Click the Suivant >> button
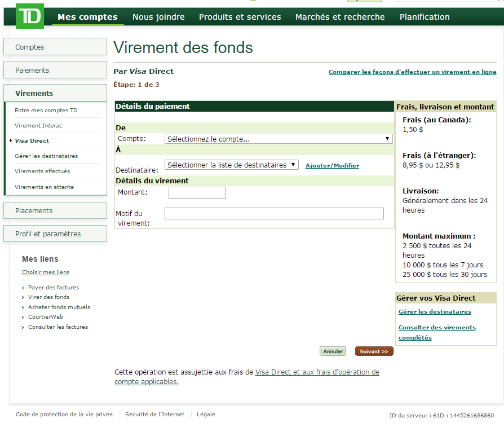Viewport: 504px width, 427px height. [x=374, y=351]
